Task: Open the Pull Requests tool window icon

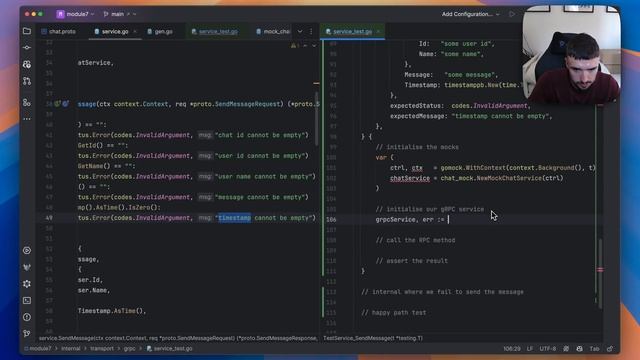Action: point(27,81)
